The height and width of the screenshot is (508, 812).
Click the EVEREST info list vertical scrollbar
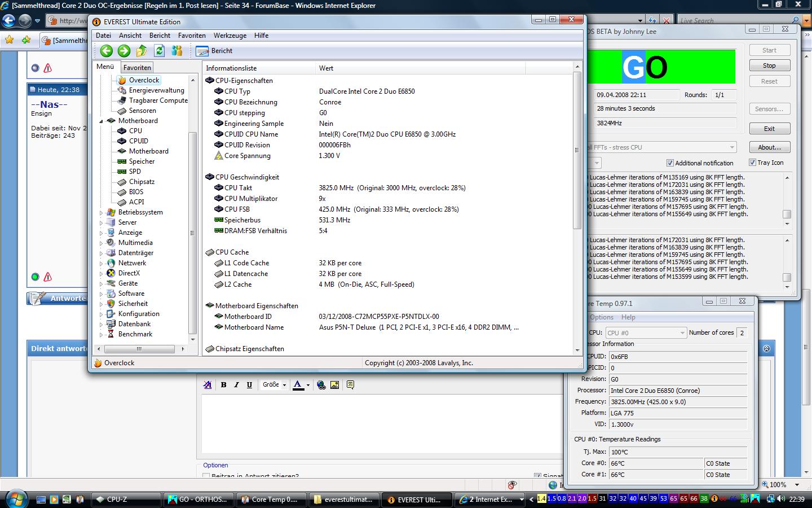pyautogui.click(x=577, y=150)
